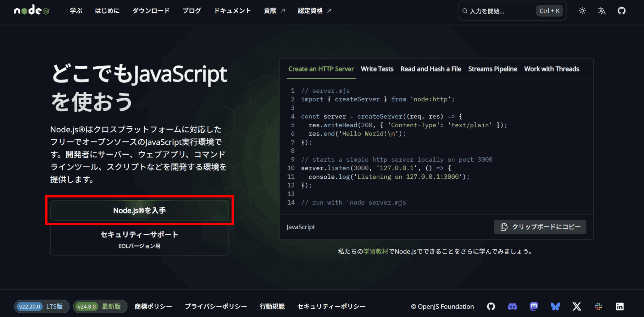The image size is (644, 317).
Task: Click the Node.js logo in the header
Action: [x=31, y=11]
